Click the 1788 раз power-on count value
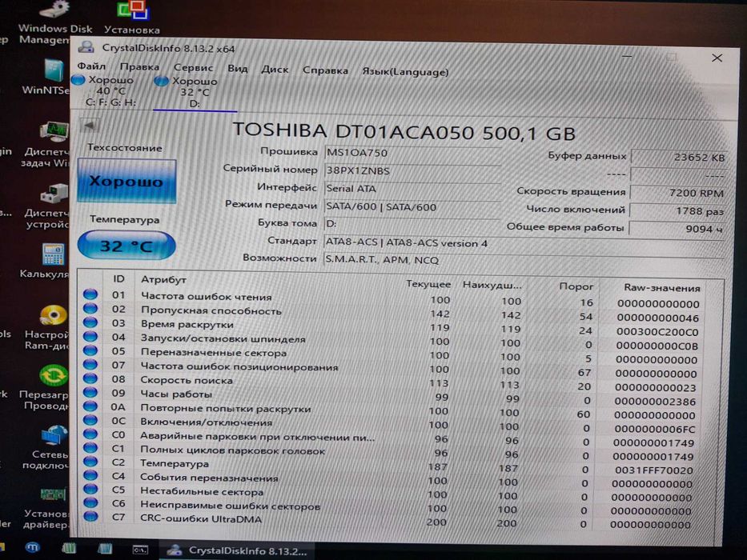The height and width of the screenshot is (560, 747). (x=677, y=211)
